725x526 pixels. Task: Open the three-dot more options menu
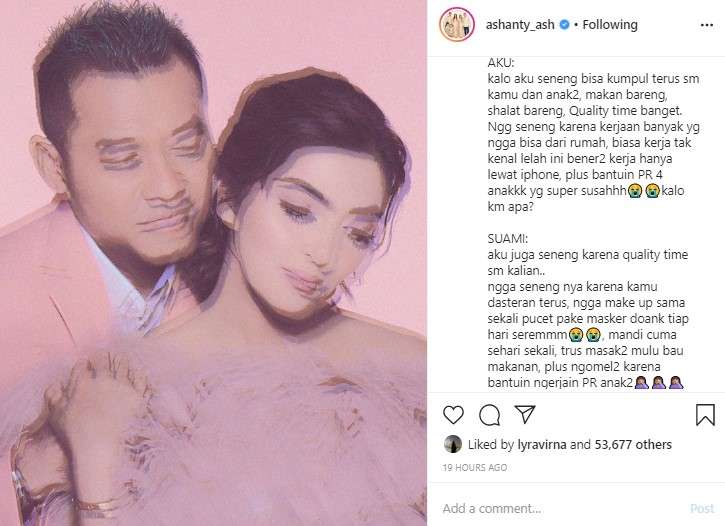[x=707, y=25]
